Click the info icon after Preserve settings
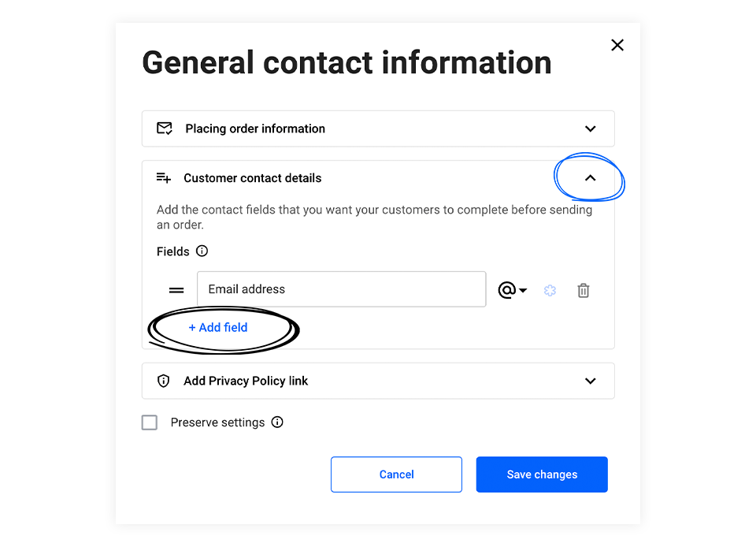This screenshot has height=547, width=756. coord(276,422)
